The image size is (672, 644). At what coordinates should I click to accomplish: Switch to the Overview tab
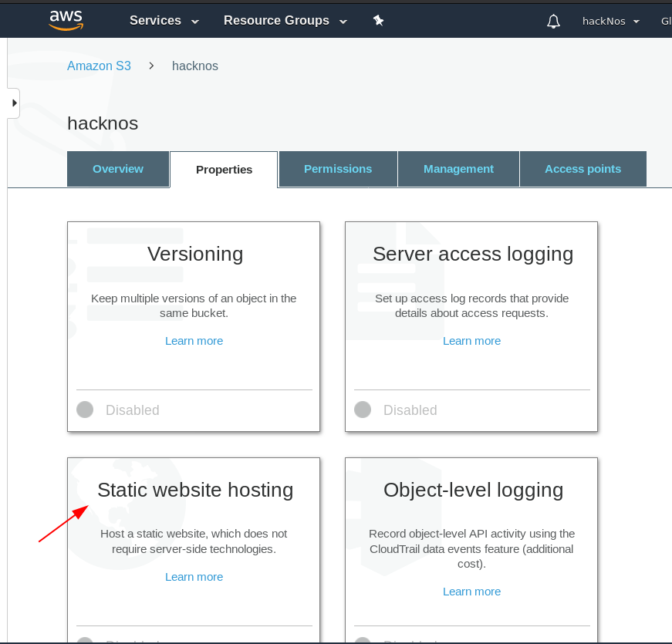coord(118,169)
